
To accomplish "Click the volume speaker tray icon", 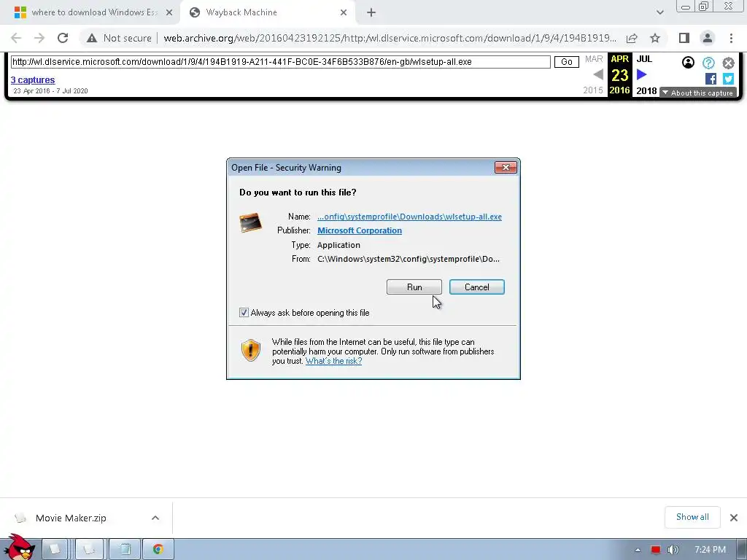I will [673, 550].
